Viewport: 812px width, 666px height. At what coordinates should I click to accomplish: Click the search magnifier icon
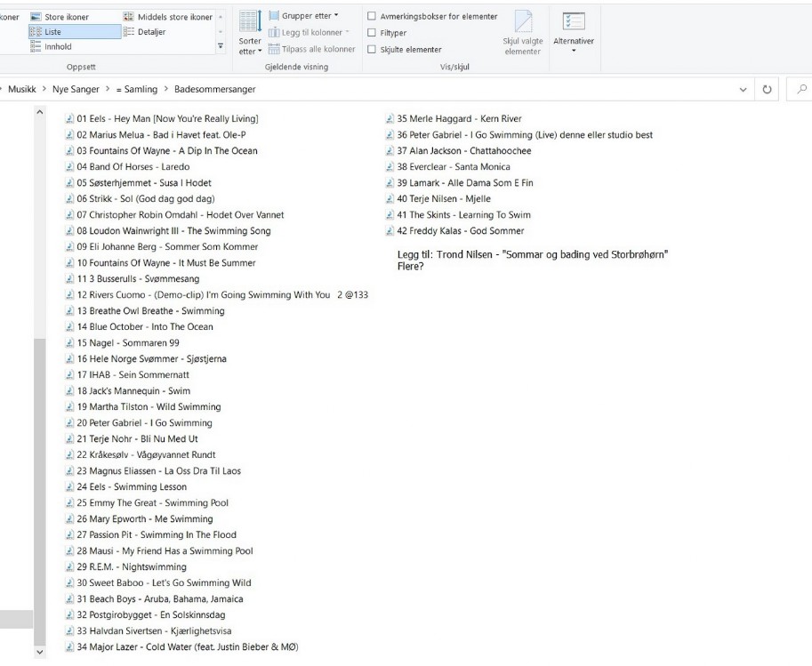point(802,89)
